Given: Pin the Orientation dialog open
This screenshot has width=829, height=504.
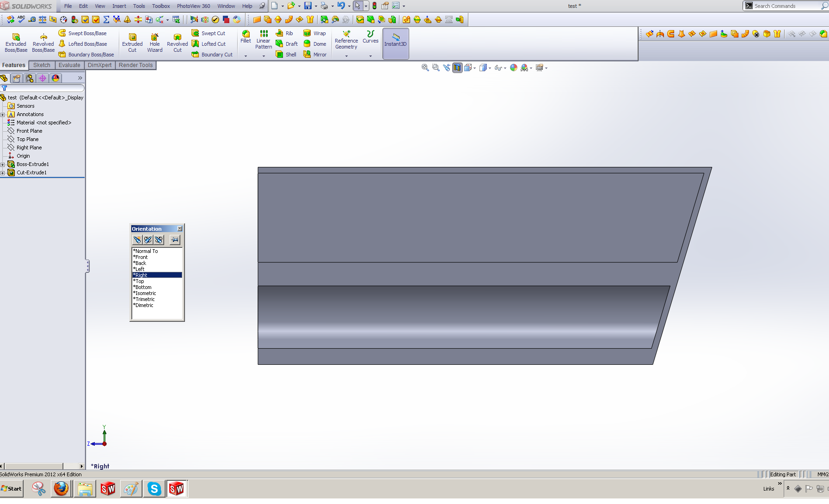Looking at the screenshot, I should pyautogui.click(x=175, y=240).
